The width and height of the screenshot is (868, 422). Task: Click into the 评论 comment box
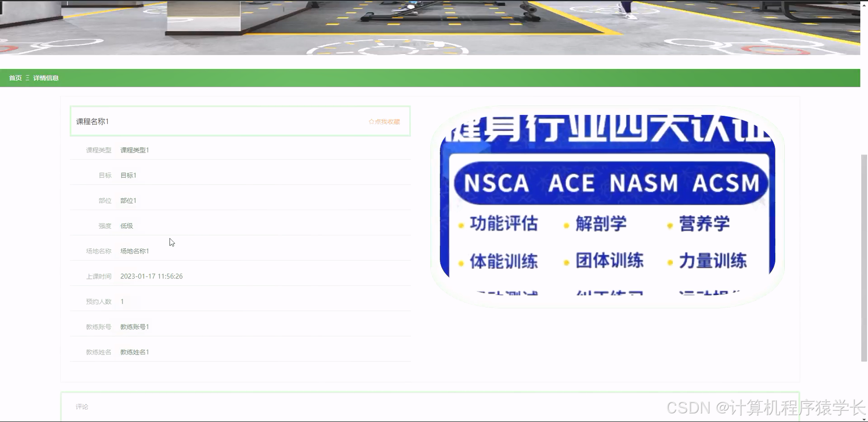pos(430,407)
